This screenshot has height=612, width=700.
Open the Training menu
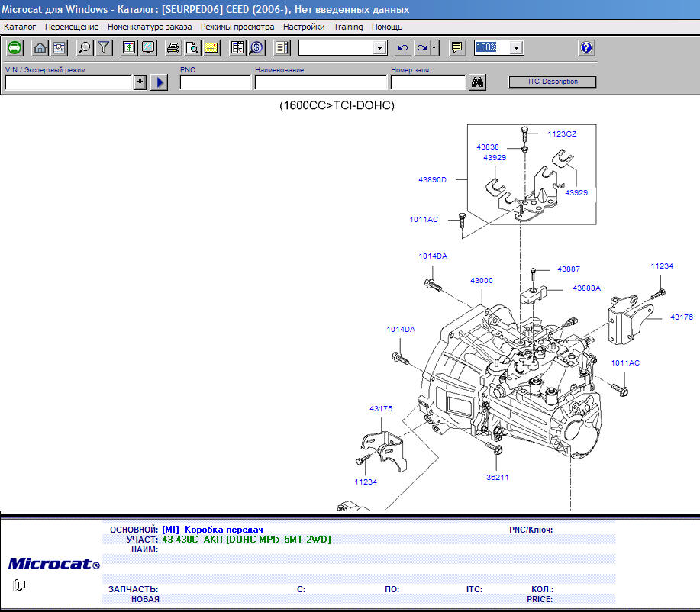point(348,27)
